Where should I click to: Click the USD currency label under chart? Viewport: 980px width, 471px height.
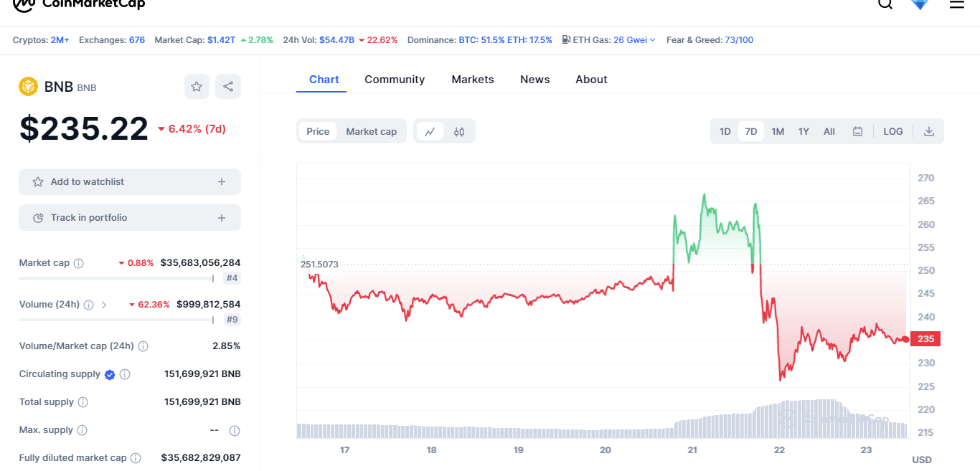pos(922,460)
